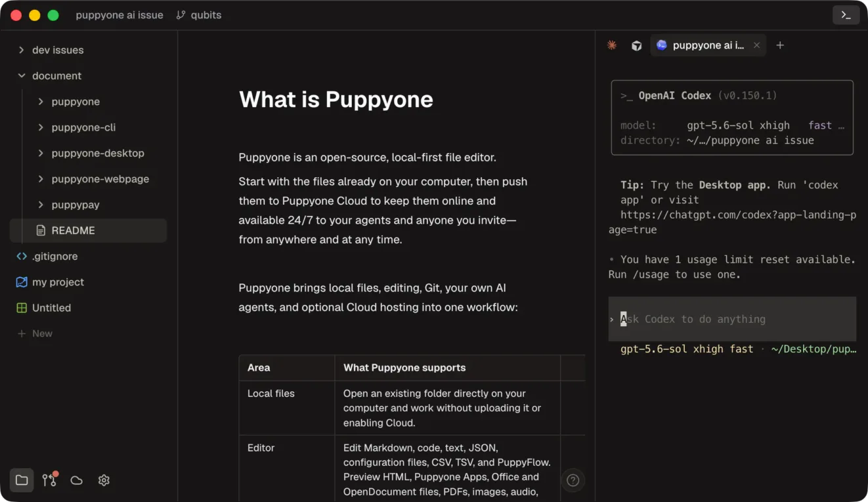Add a new agent tab with plus icon
This screenshot has height=502, width=868.
780,45
